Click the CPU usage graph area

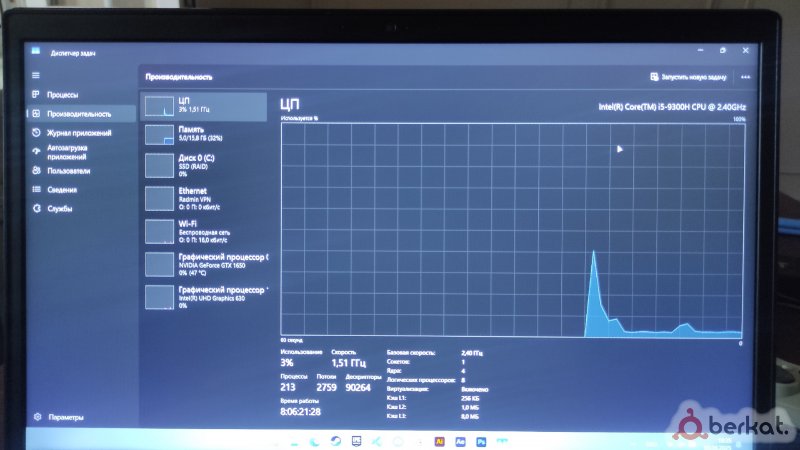(511, 230)
